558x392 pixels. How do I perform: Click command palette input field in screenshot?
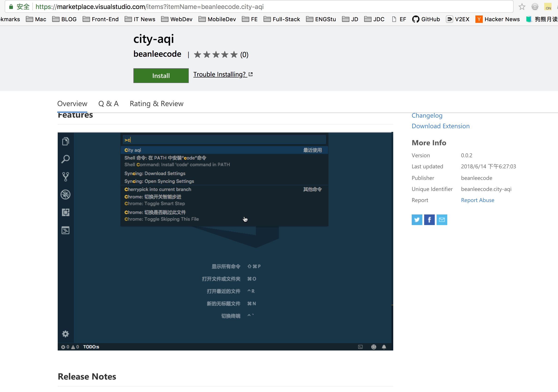[224, 140]
